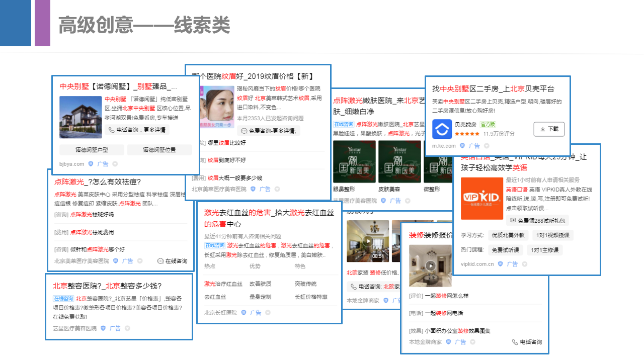Click the bjbya.com URL text
This screenshot has height=362, width=644.
click(71, 164)
